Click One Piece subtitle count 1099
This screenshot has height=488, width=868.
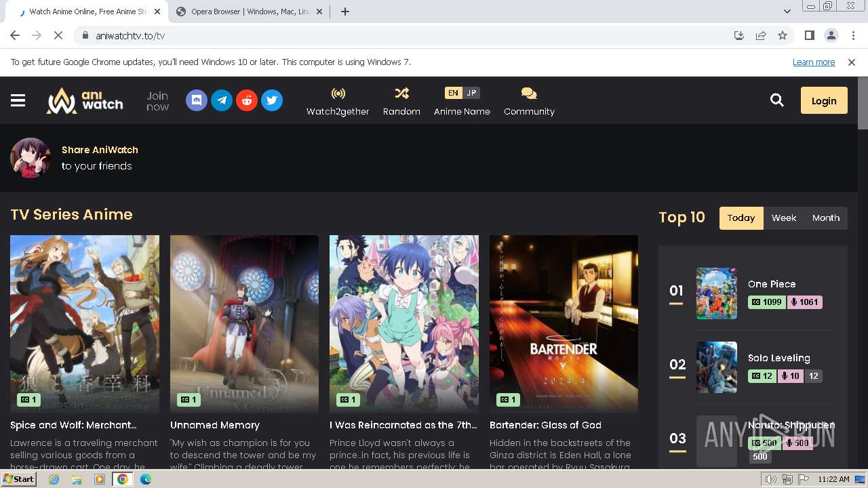(767, 302)
